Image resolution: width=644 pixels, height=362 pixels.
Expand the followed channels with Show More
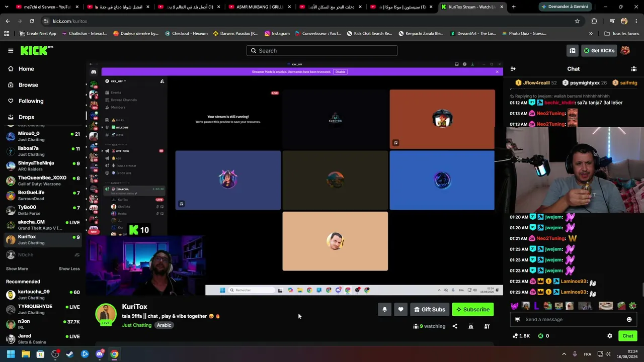tap(17, 268)
